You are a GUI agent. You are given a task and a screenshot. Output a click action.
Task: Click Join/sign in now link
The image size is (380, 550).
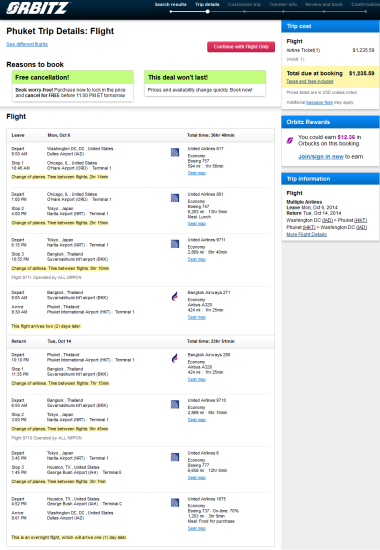(x=321, y=157)
